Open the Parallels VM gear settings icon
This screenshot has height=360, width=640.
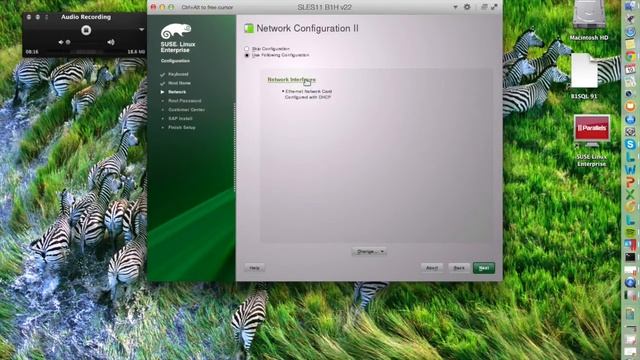(467, 7)
